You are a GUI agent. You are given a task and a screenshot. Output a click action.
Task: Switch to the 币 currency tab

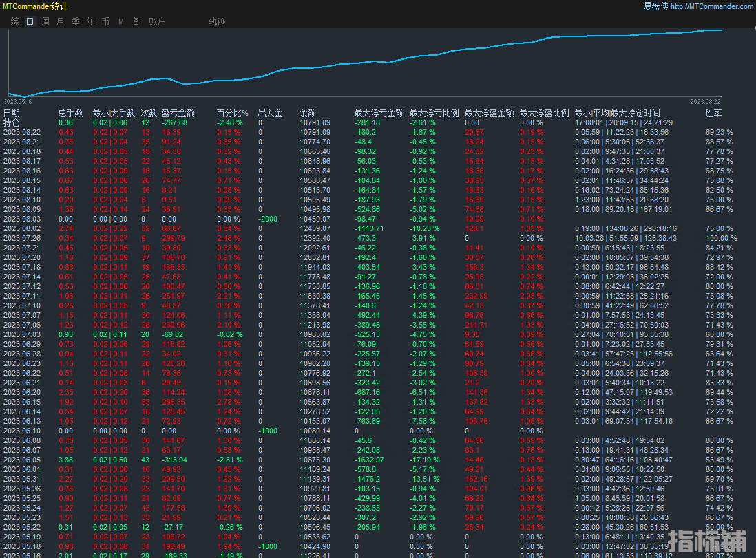pos(105,21)
